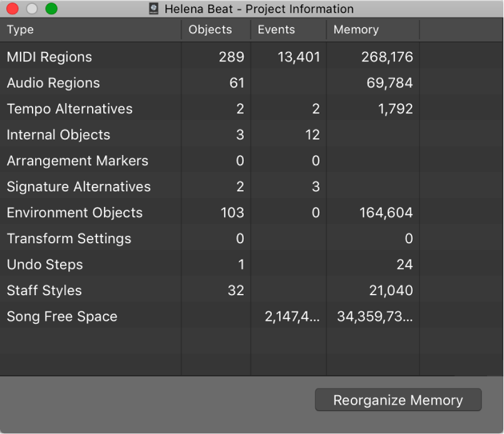The image size is (504, 434).
Task: Select the Audio Regions row label
Action: [x=53, y=83]
